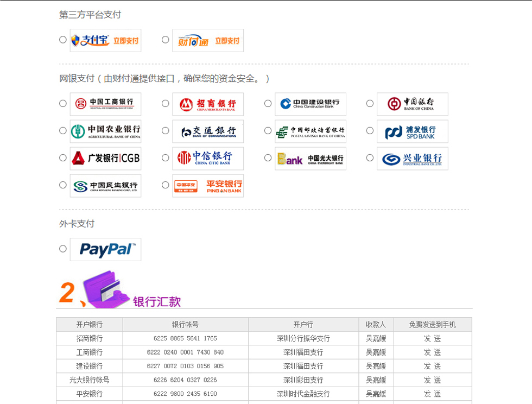Screen dimensions: 532x404
Task: Click the Tenpay 财付通 payment logo
Action: (208, 40)
